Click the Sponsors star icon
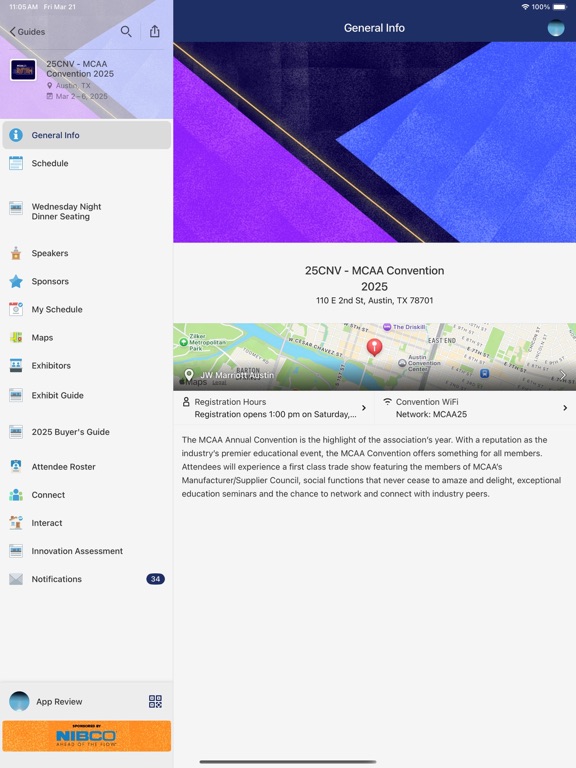 (16, 281)
